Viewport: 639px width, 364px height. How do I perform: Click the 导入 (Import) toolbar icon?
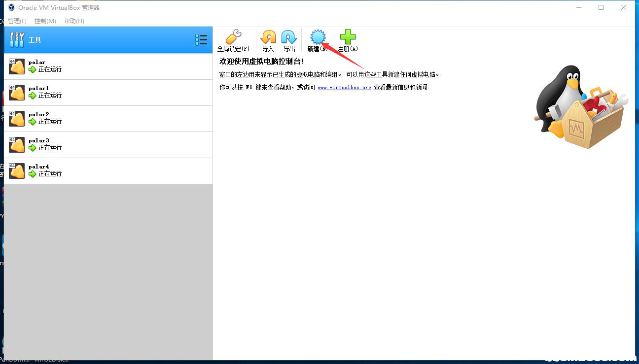(268, 36)
